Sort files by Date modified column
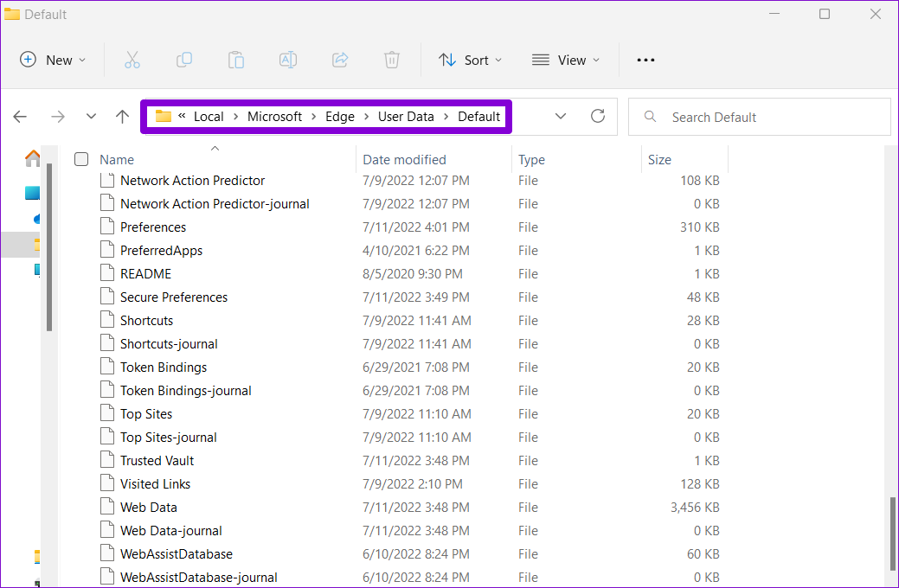899x588 pixels. [x=404, y=159]
